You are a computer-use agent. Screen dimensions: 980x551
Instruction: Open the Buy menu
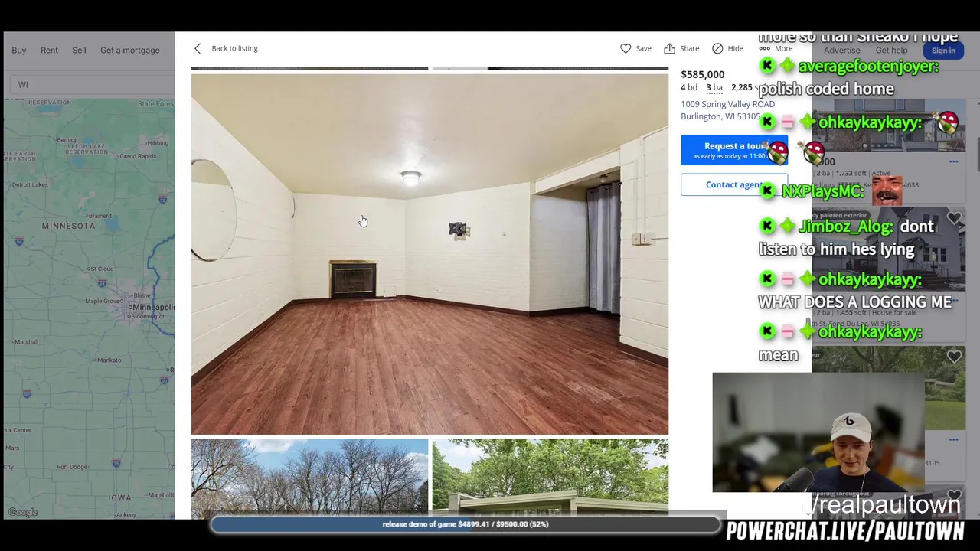point(19,51)
